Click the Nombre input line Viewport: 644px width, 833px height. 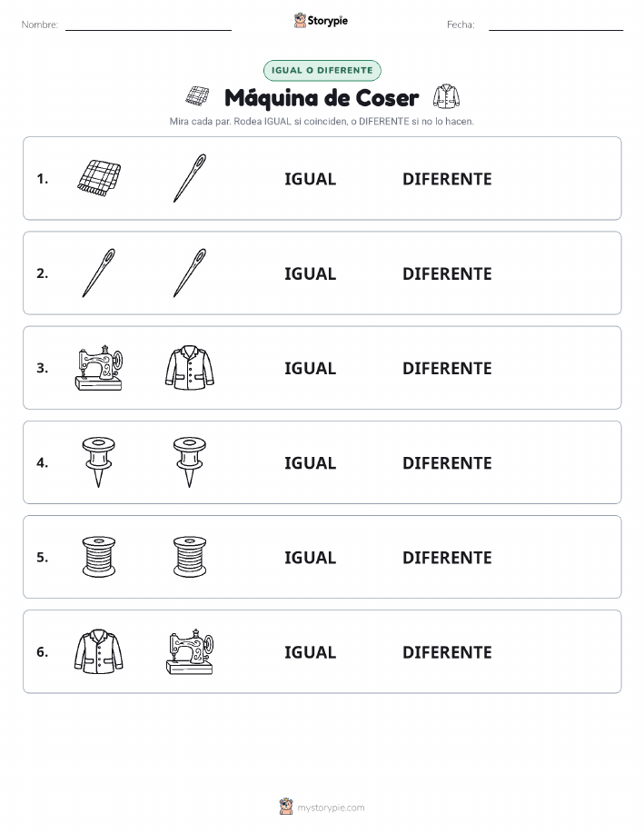pyautogui.click(x=148, y=25)
